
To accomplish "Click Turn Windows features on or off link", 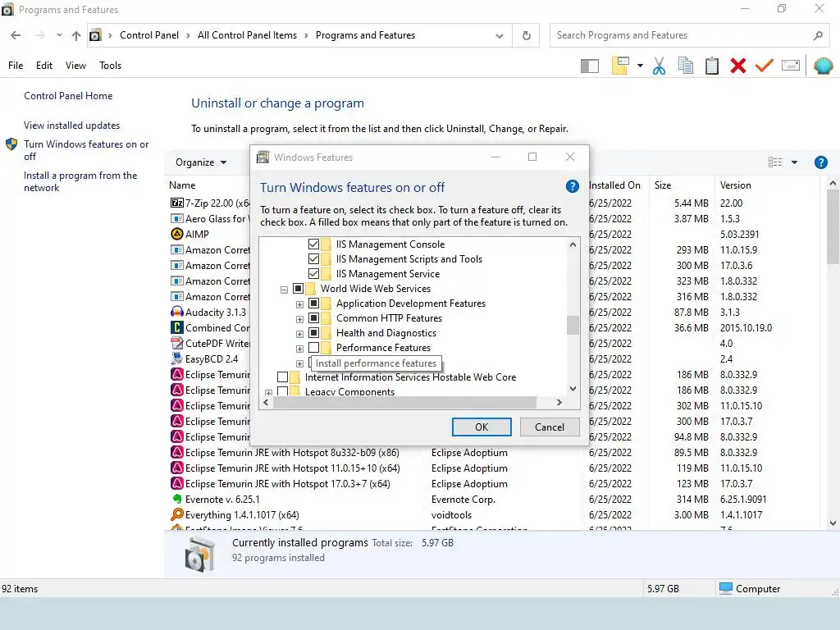I will pyautogui.click(x=86, y=150).
